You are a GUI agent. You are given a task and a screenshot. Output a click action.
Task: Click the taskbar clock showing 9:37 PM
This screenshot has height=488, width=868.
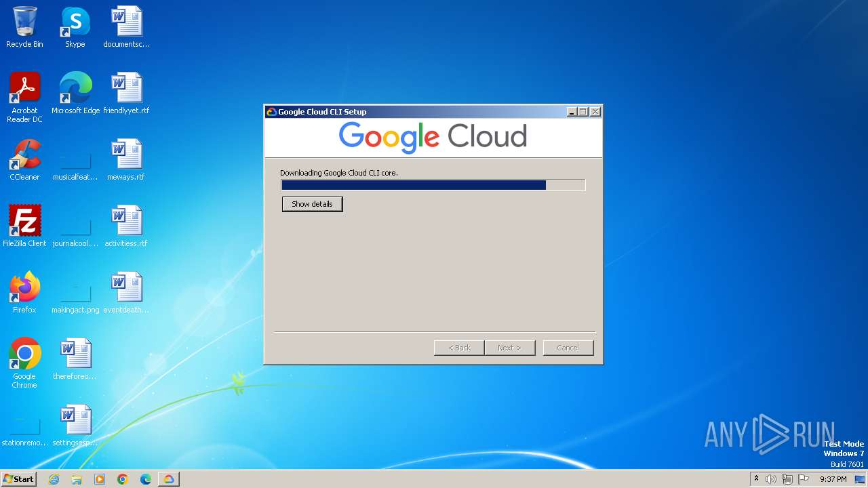point(833,479)
